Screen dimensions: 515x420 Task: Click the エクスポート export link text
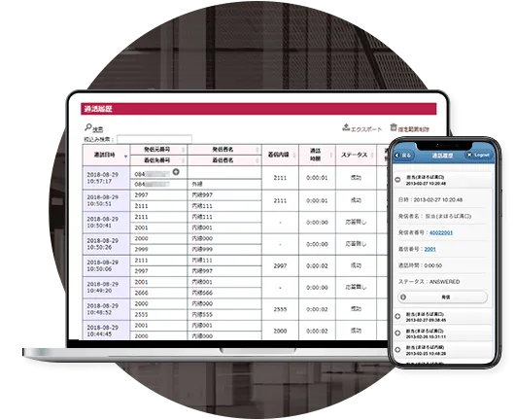click(366, 129)
